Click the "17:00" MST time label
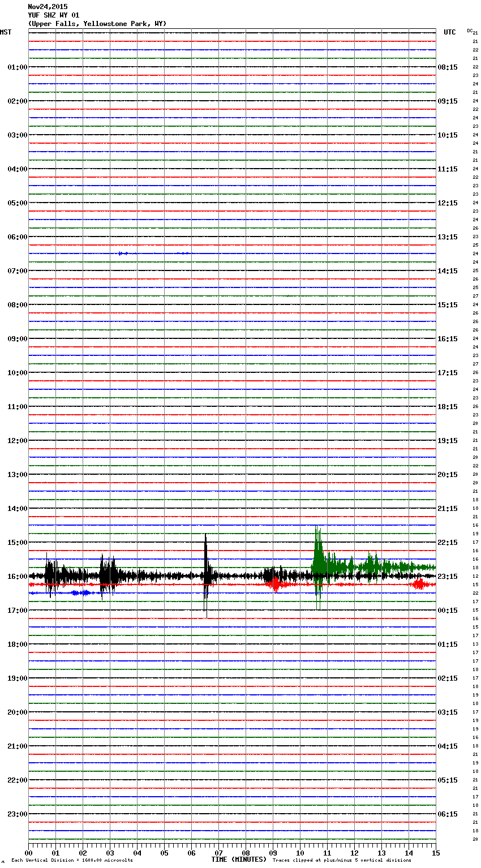The height and width of the screenshot is (868, 481). [18, 611]
